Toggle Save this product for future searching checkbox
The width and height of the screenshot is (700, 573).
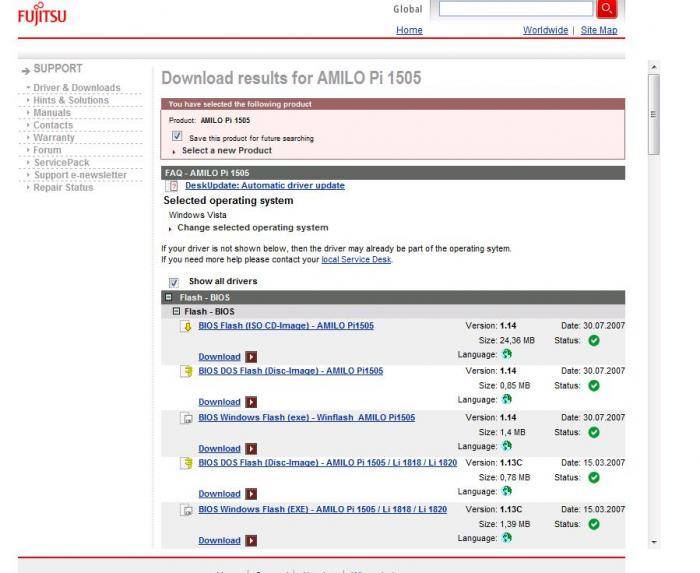177,136
